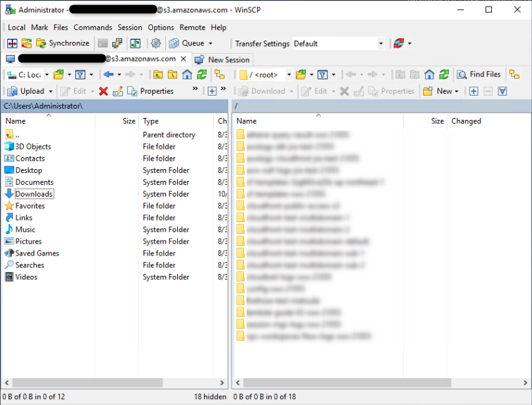Click the Synchronize toolbar button

[63, 43]
